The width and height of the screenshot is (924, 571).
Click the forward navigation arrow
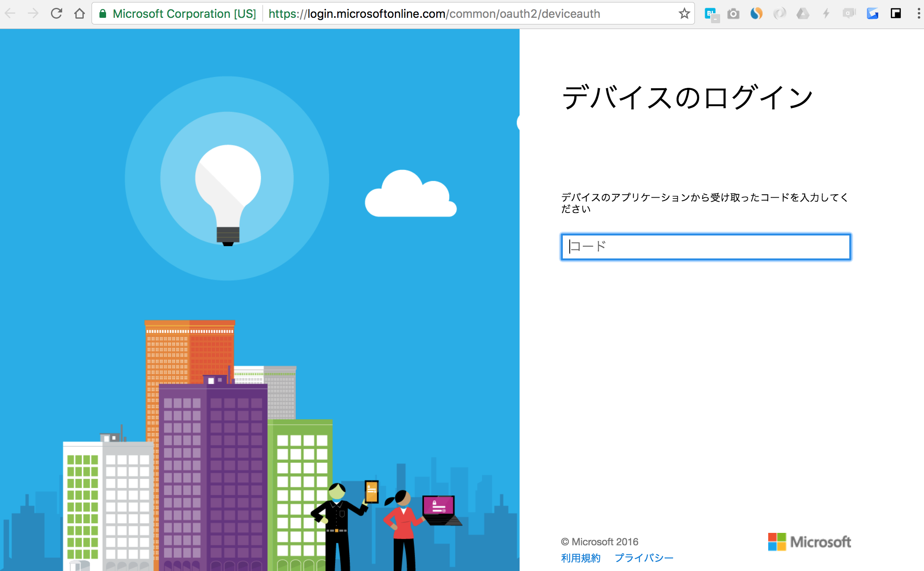[33, 13]
